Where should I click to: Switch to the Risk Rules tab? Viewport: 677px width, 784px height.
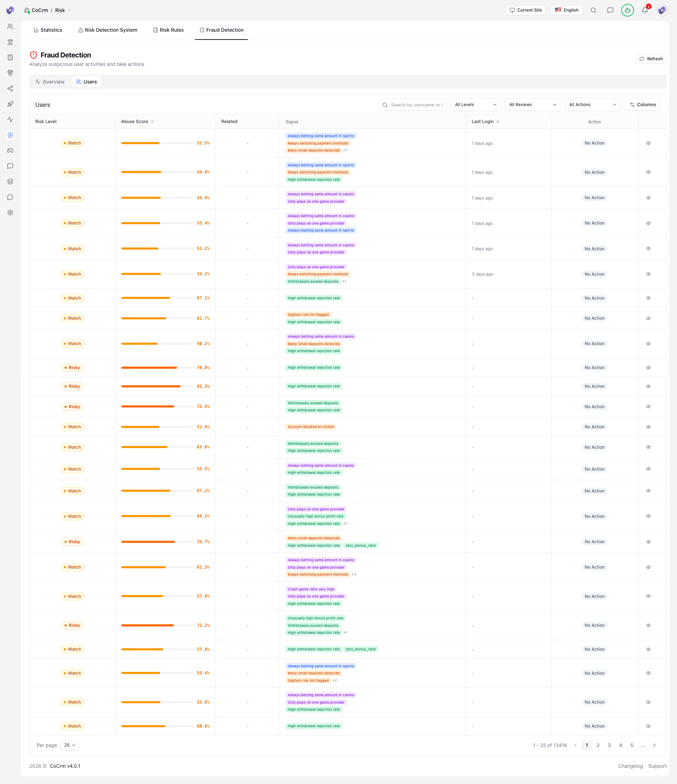pyautogui.click(x=168, y=30)
